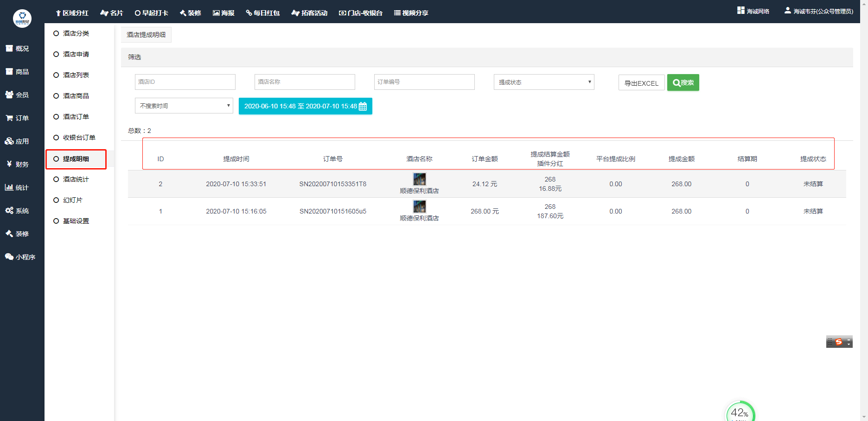Select the 酒店分类 radio circle item
Screen dimensions: 868x421
pos(56,33)
